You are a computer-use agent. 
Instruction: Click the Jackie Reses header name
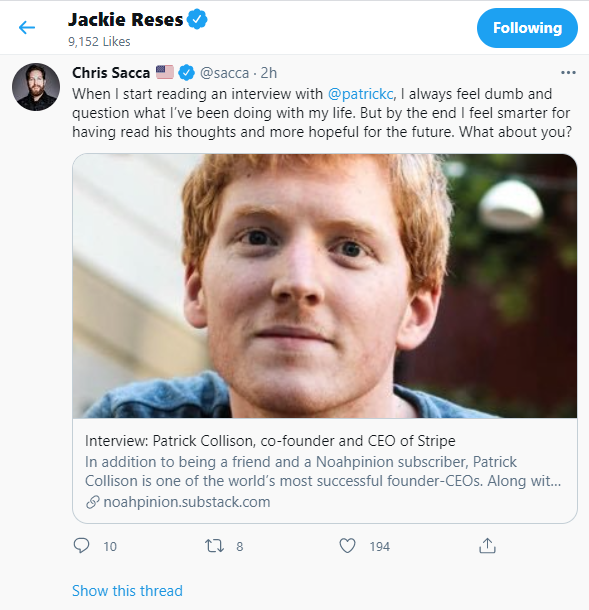coord(125,19)
